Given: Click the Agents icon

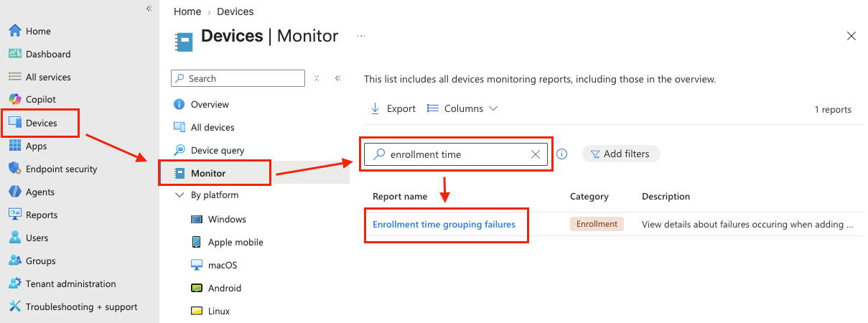Looking at the screenshot, I should point(14,192).
